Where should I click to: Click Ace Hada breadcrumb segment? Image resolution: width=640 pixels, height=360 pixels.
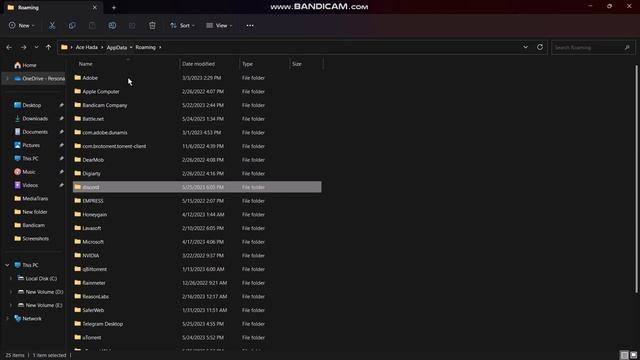click(87, 47)
